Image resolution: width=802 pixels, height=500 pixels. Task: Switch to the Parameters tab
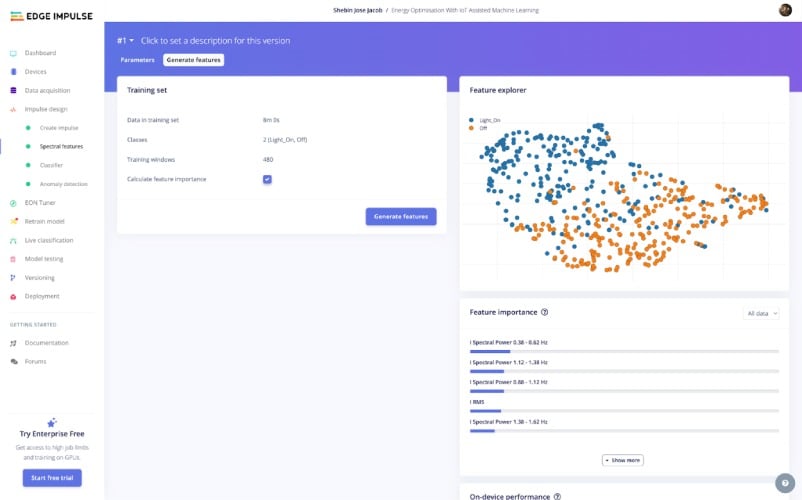137,60
